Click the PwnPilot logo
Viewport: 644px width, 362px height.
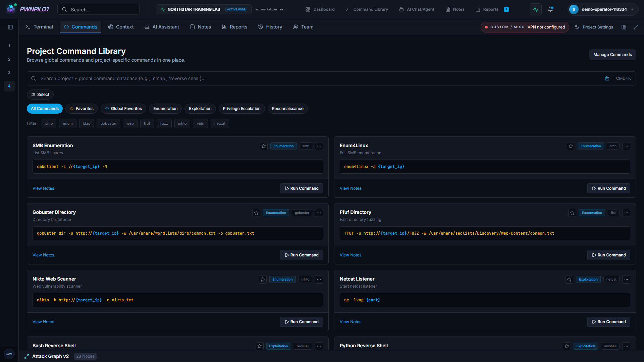28,9
